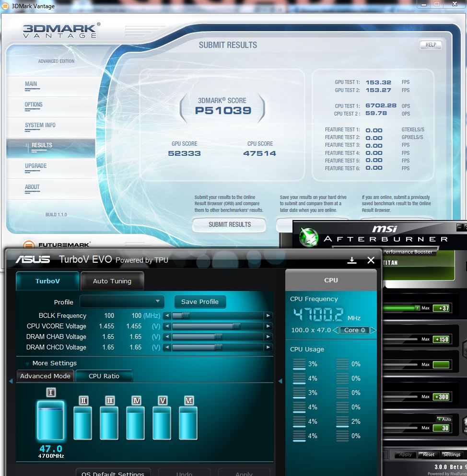Viewport: 467px width, 476px height.
Task: Select the core V numeral icon
Action: pyautogui.click(x=163, y=401)
